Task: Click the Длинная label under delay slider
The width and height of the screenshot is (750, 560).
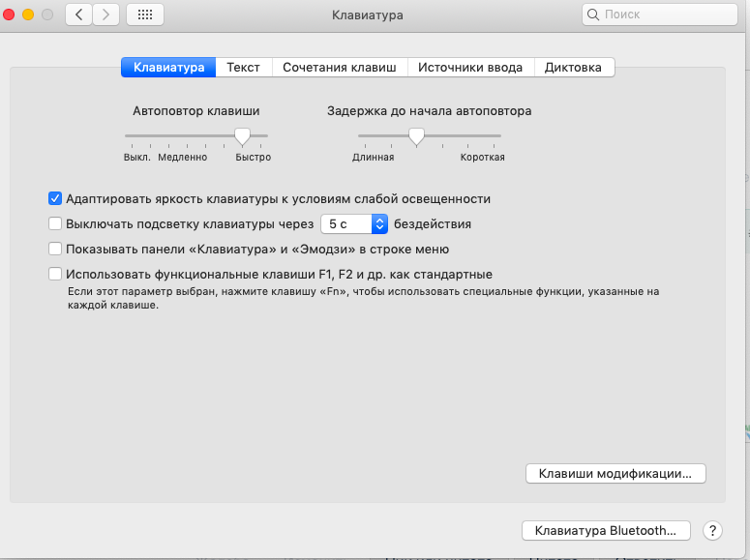Action: point(374,158)
